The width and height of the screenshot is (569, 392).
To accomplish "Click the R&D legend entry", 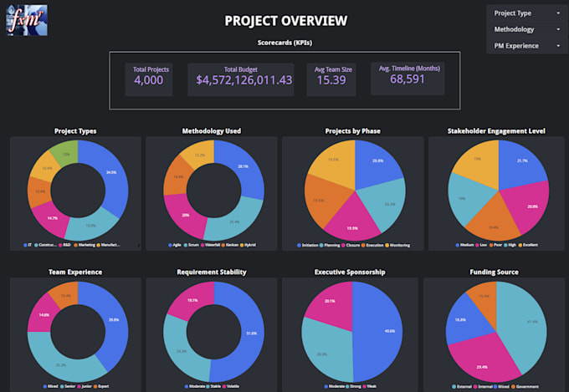I will (64, 245).
